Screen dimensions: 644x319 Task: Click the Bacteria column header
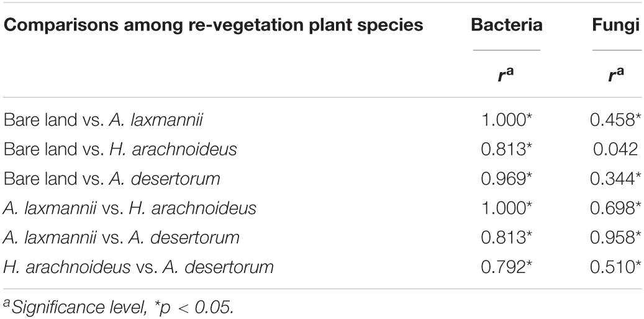(x=506, y=25)
